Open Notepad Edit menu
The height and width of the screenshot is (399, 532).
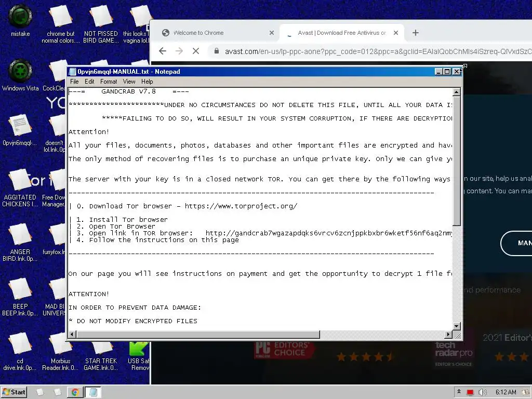coord(89,82)
